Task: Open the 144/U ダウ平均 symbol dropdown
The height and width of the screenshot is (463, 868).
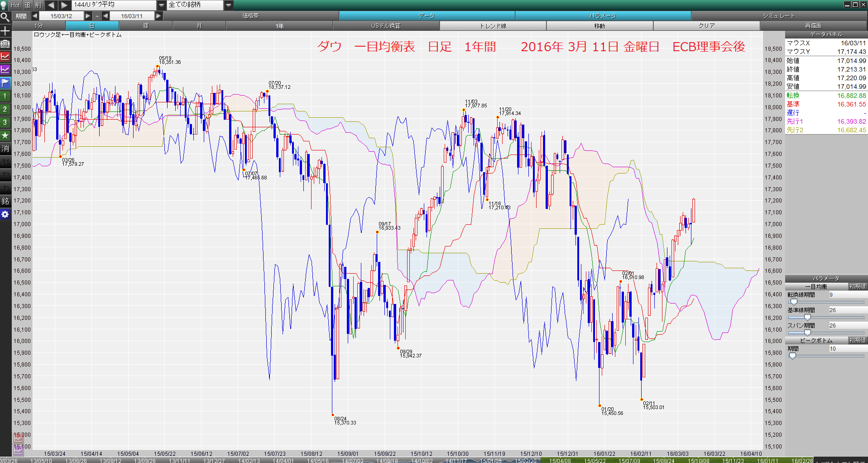Action: (162, 5)
